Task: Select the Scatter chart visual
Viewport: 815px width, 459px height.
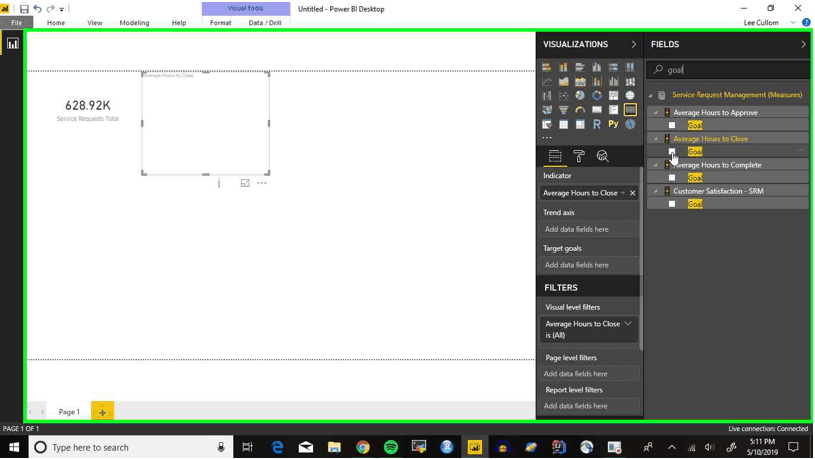Action: pyautogui.click(x=563, y=96)
